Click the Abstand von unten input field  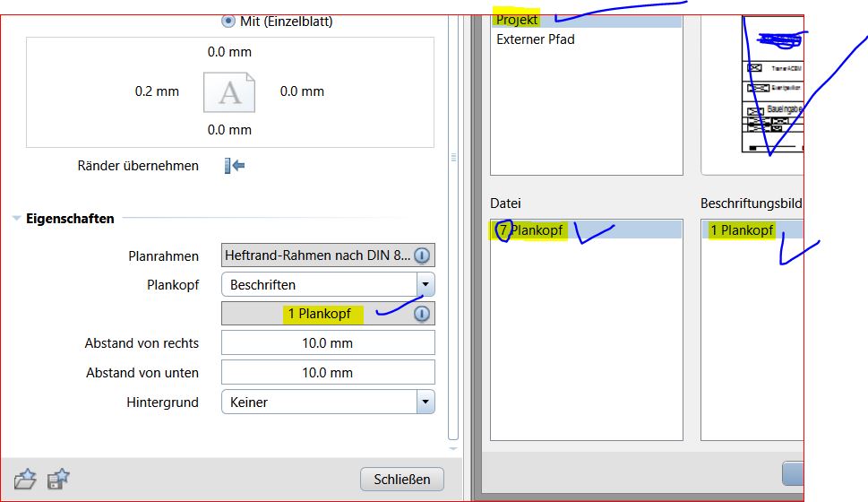click(x=328, y=373)
